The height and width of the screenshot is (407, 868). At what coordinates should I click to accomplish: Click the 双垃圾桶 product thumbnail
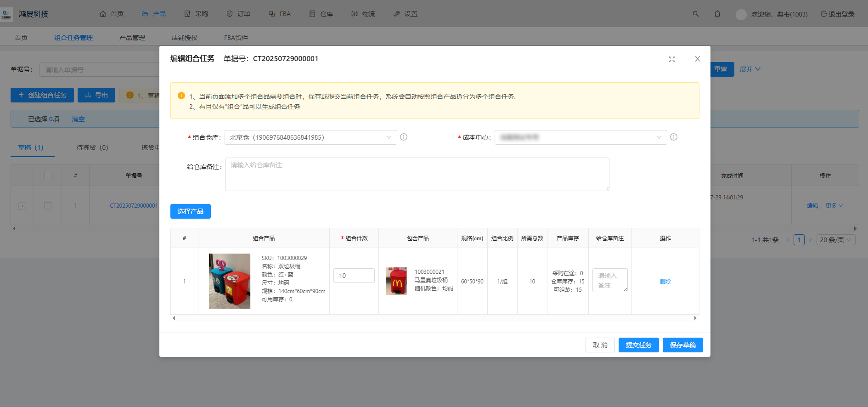229,281
